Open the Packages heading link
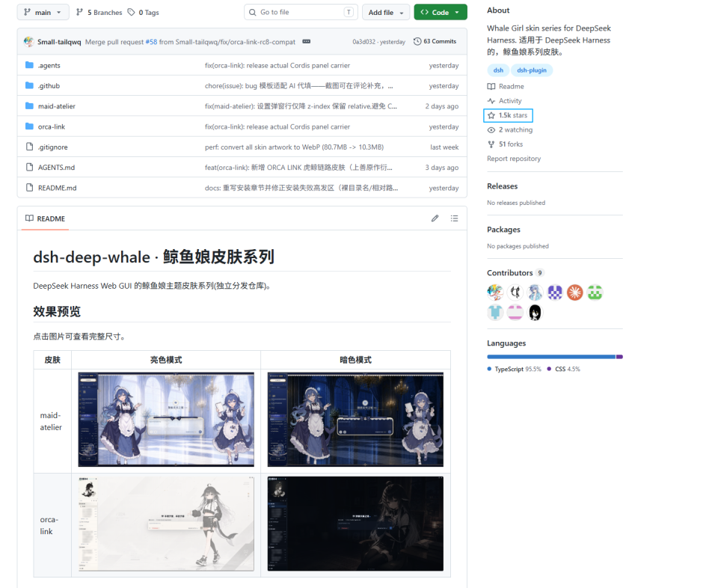The height and width of the screenshot is (588, 718). point(503,230)
